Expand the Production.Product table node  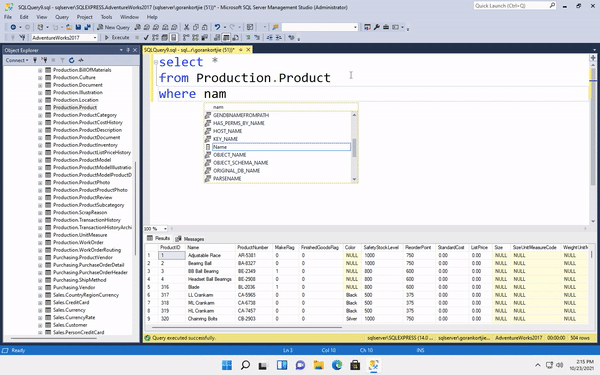point(40,108)
